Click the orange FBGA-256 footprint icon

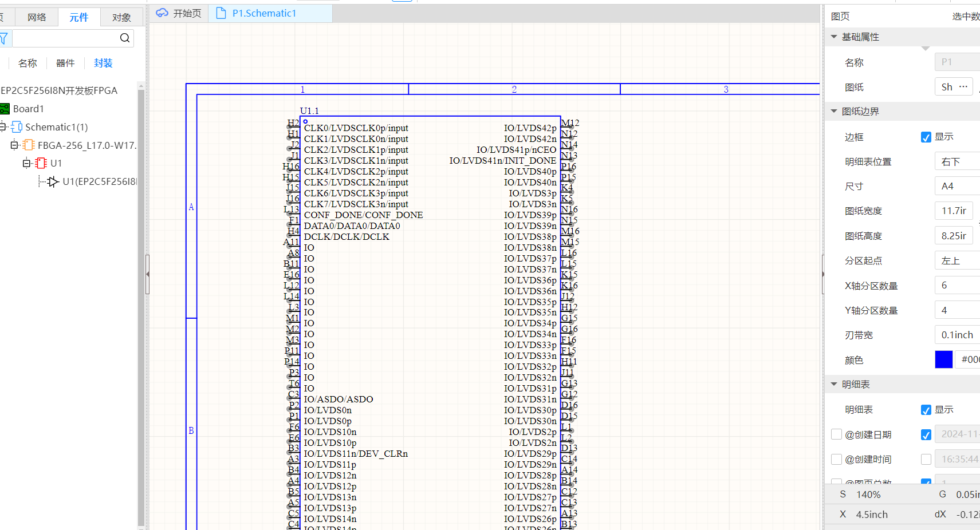click(29, 145)
